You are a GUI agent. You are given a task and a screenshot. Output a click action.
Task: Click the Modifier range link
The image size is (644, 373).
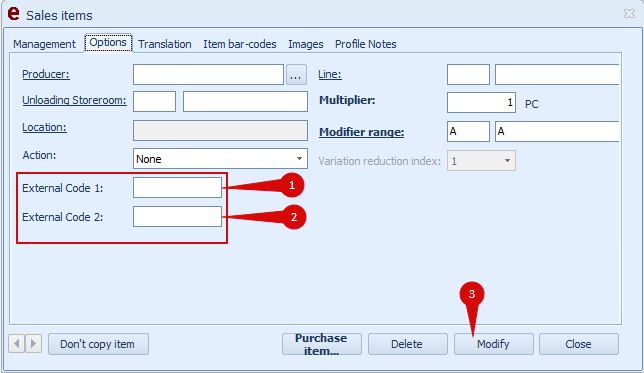(361, 132)
